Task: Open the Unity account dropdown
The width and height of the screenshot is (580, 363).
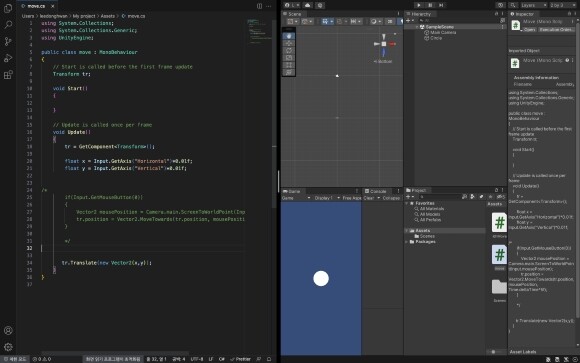Action: (292, 5)
